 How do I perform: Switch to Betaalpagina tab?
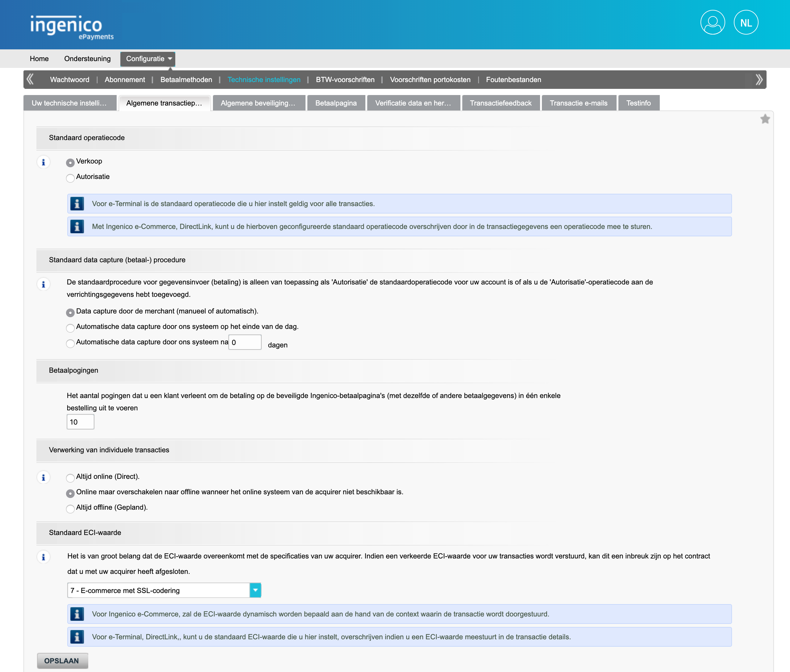336,103
